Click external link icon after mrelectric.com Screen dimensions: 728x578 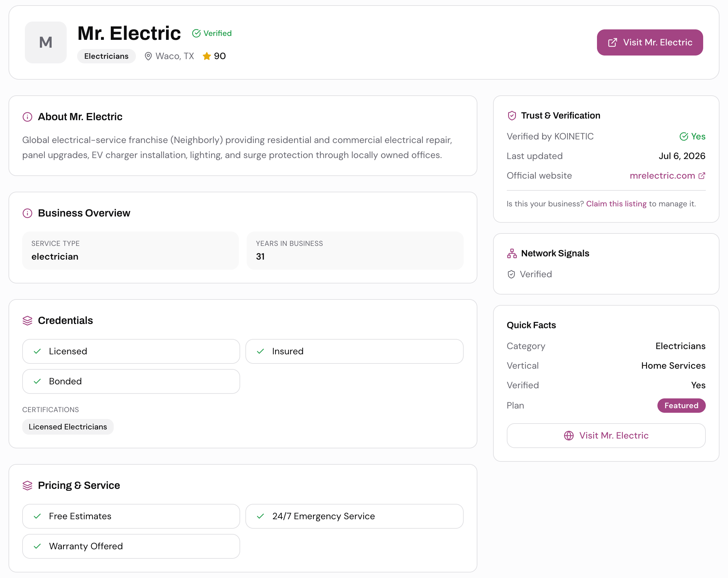tap(702, 176)
